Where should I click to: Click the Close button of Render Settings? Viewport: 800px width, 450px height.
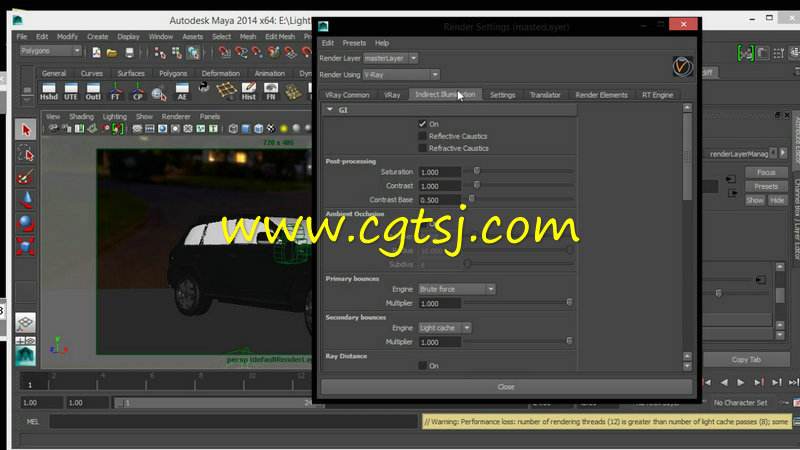point(506,387)
